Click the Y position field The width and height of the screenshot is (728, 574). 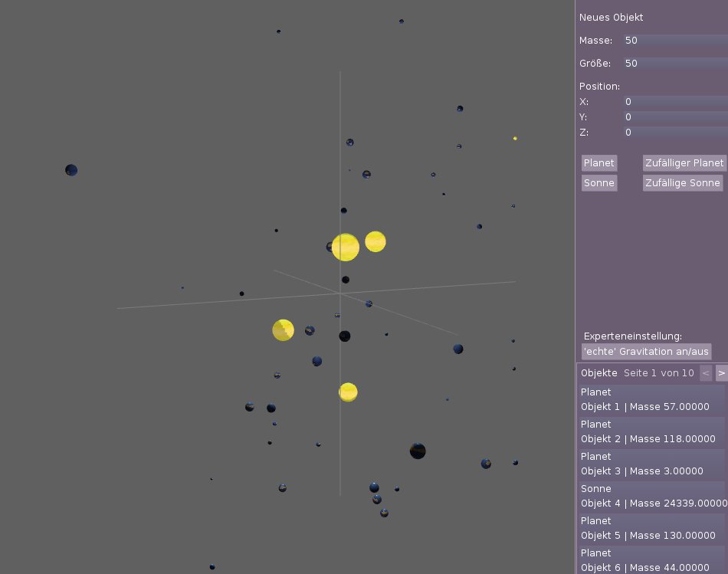coord(676,117)
